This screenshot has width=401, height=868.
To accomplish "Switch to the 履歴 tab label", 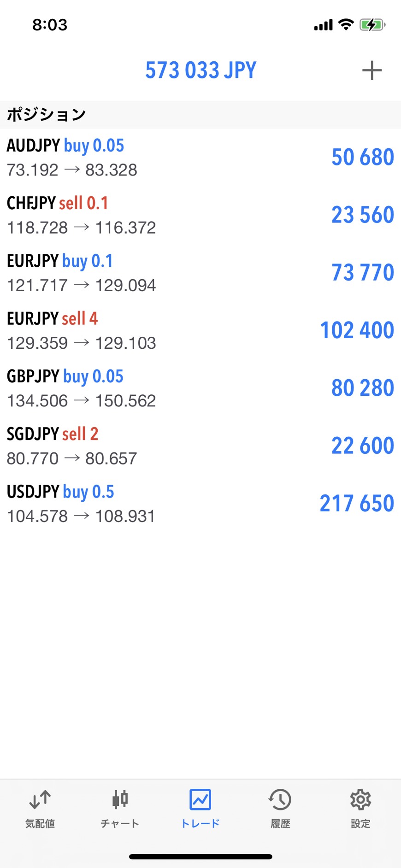I will (280, 824).
